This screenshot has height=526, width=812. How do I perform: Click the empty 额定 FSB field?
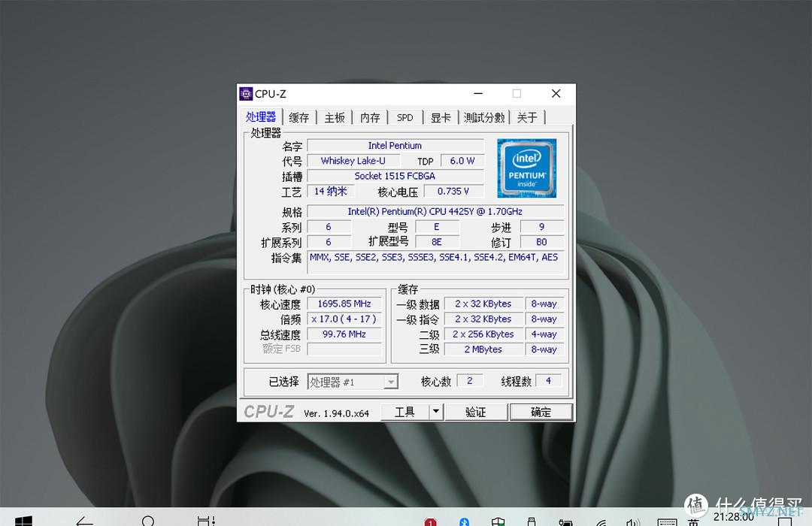click(x=344, y=349)
